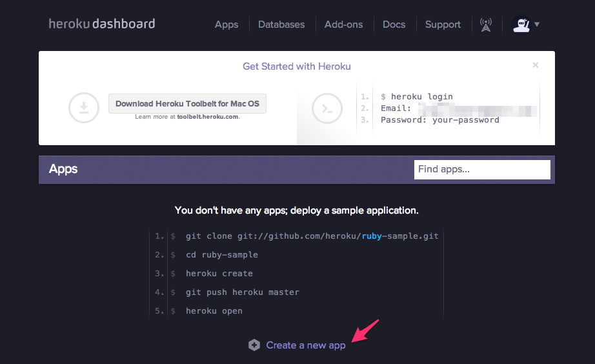The image size is (595, 364).
Task: Select the 'heroku create' command line
Action: point(219,273)
